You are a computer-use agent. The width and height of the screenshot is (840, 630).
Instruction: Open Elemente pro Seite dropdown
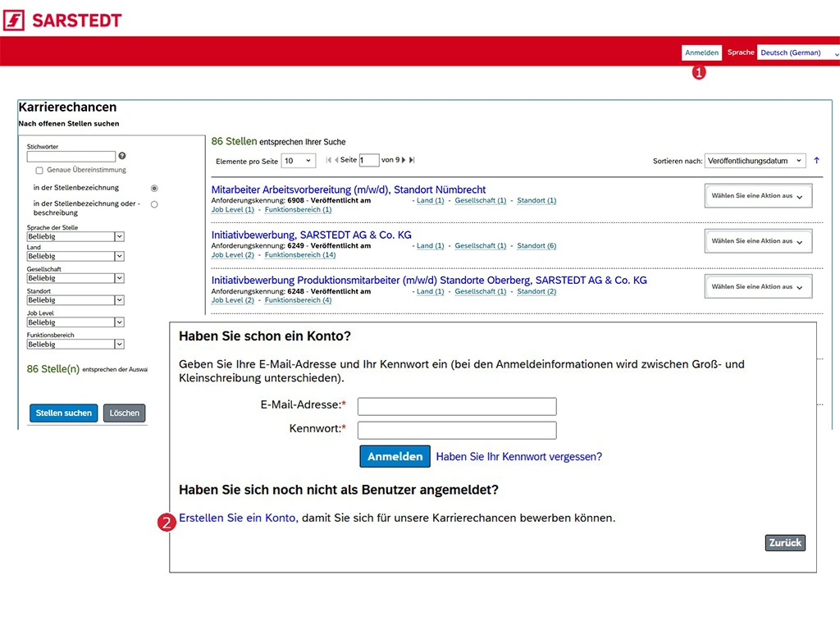299,161
